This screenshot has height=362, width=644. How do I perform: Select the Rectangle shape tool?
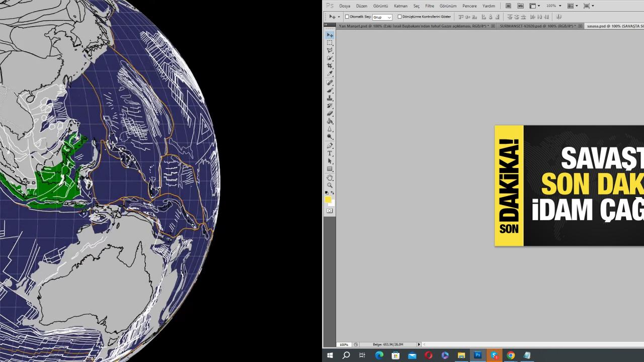click(x=330, y=169)
